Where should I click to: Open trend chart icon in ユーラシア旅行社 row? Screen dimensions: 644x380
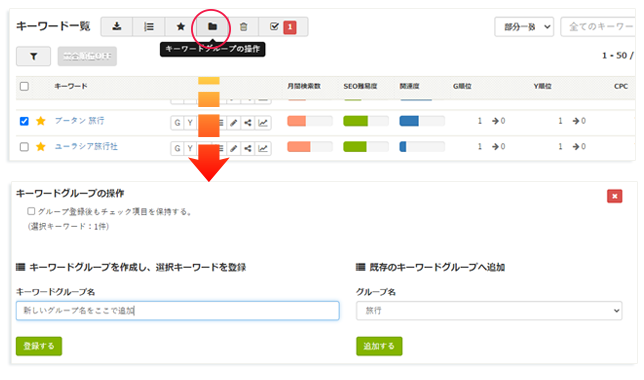tap(263, 148)
